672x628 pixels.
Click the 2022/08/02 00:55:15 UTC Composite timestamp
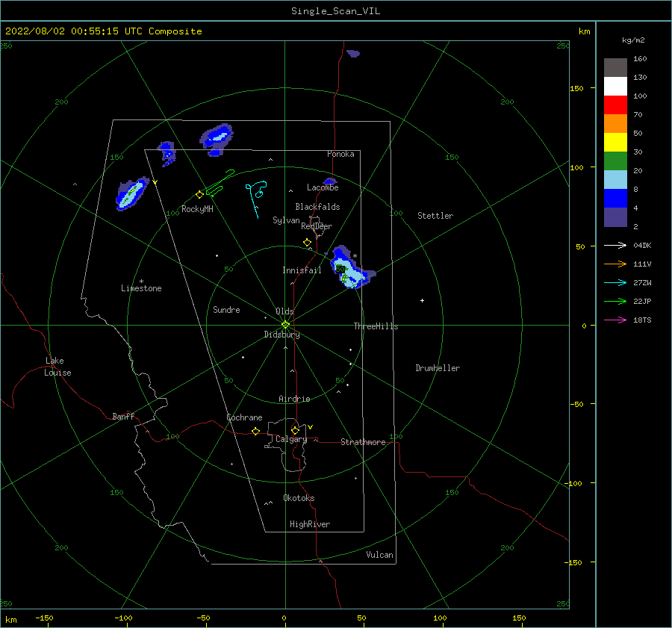103,31
